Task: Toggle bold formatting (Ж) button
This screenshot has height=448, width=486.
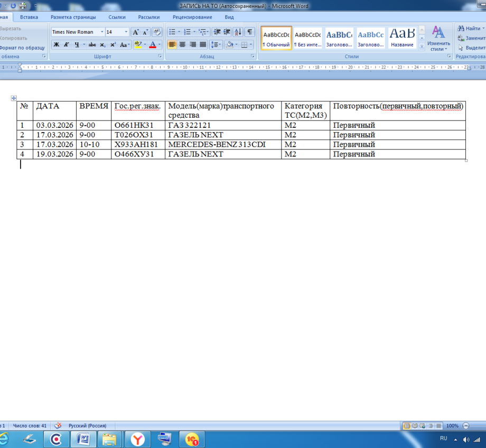Action: [x=57, y=45]
